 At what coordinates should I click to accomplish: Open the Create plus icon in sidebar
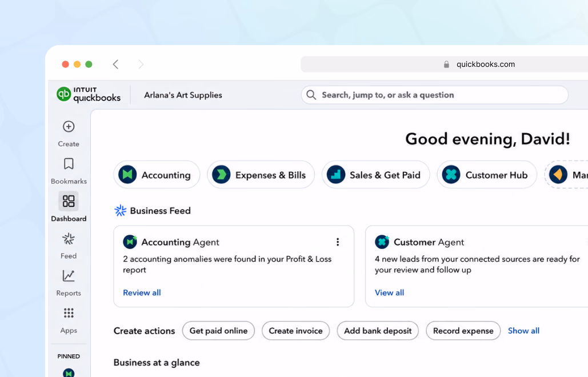[x=69, y=127]
